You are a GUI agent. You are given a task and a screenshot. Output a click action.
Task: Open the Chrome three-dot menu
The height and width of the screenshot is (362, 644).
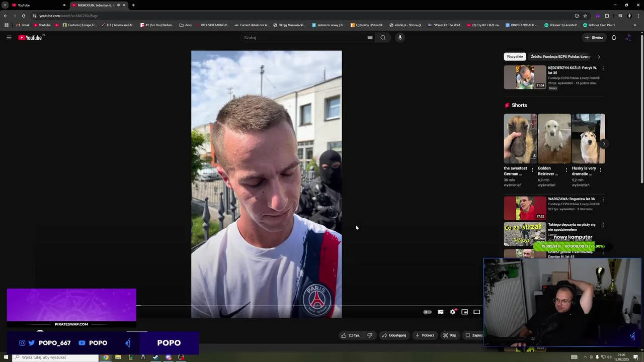tap(639, 16)
